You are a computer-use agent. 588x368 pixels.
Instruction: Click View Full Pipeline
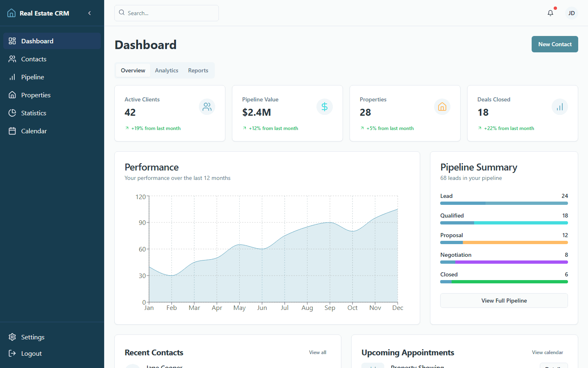pos(504,301)
